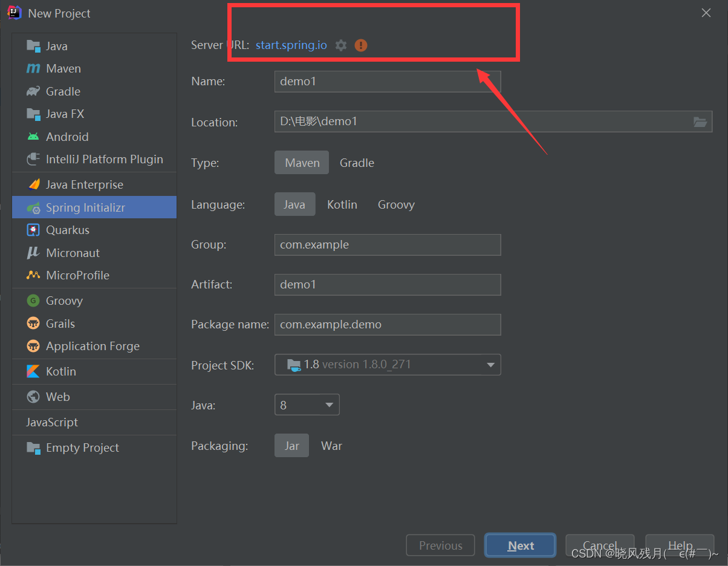728x566 pixels.
Task: Choose Java as language
Action: [294, 204]
